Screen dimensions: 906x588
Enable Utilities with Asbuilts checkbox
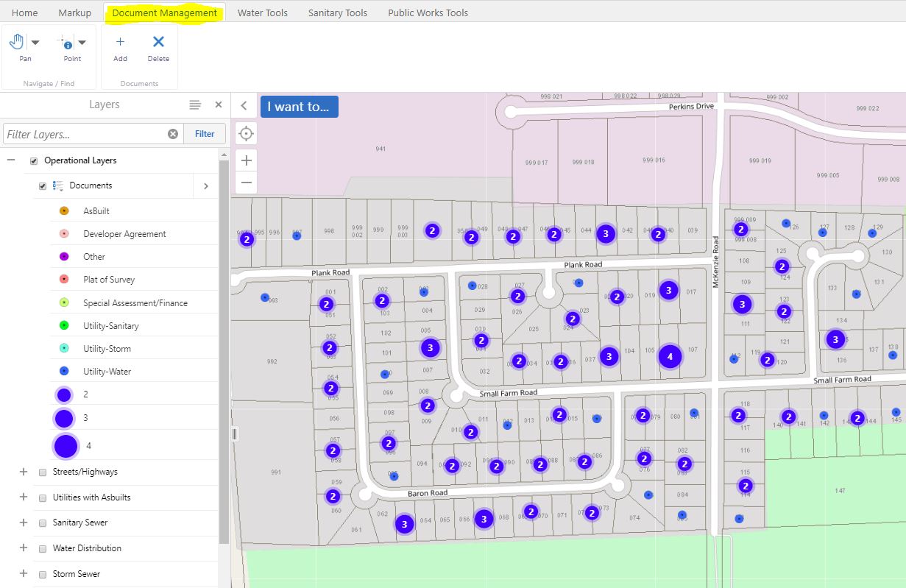[43, 498]
